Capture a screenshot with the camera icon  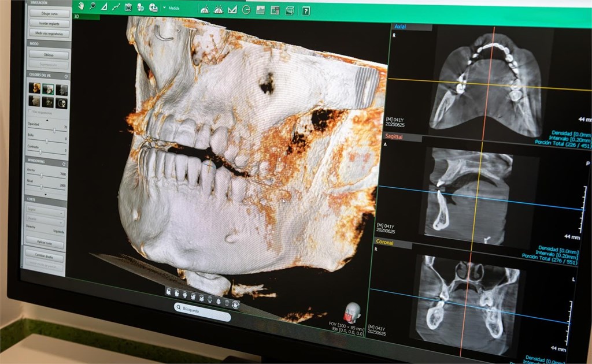[128, 7]
